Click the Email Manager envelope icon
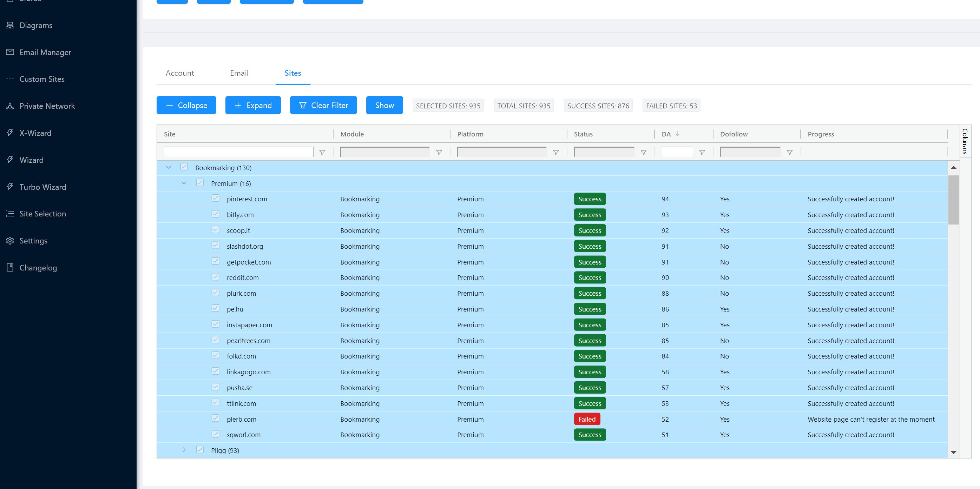The image size is (980, 489). (10, 52)
